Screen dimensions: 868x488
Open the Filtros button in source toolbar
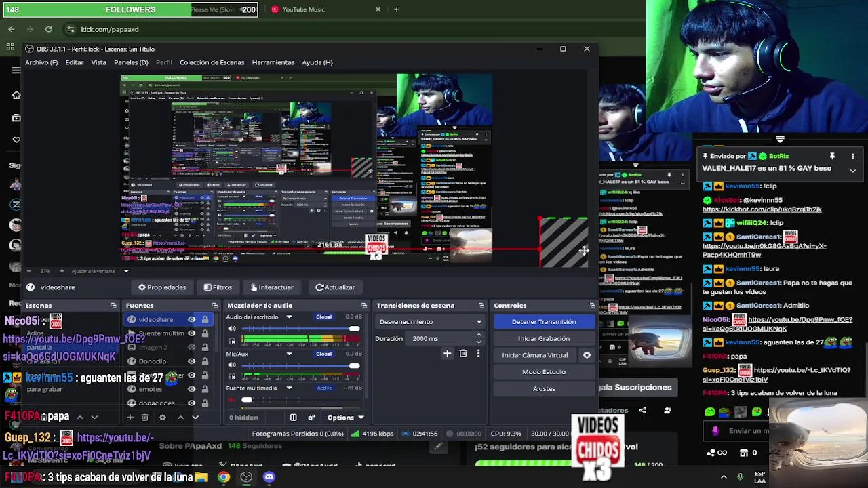point(218,287)
